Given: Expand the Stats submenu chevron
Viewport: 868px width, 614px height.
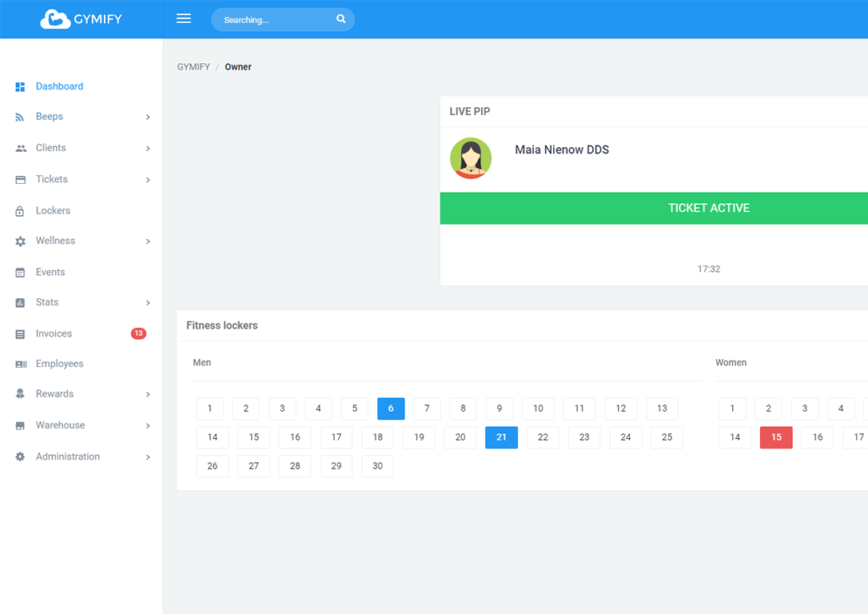Looking at the screenshot, I should (x=148, y=303).
